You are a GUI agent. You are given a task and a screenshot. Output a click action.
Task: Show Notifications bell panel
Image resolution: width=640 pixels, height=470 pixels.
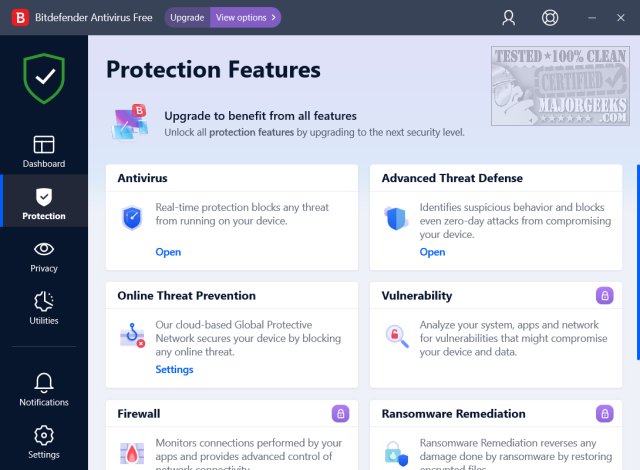coord(44,389)
